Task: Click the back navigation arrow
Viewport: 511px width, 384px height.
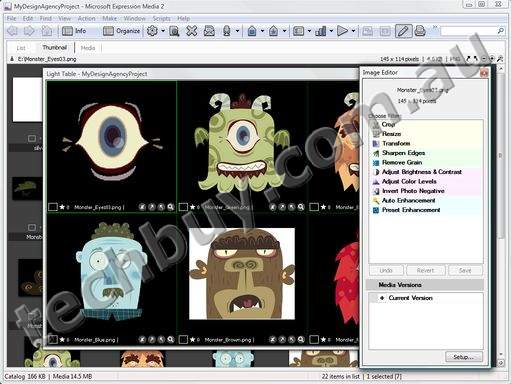Action: [12, 31]
